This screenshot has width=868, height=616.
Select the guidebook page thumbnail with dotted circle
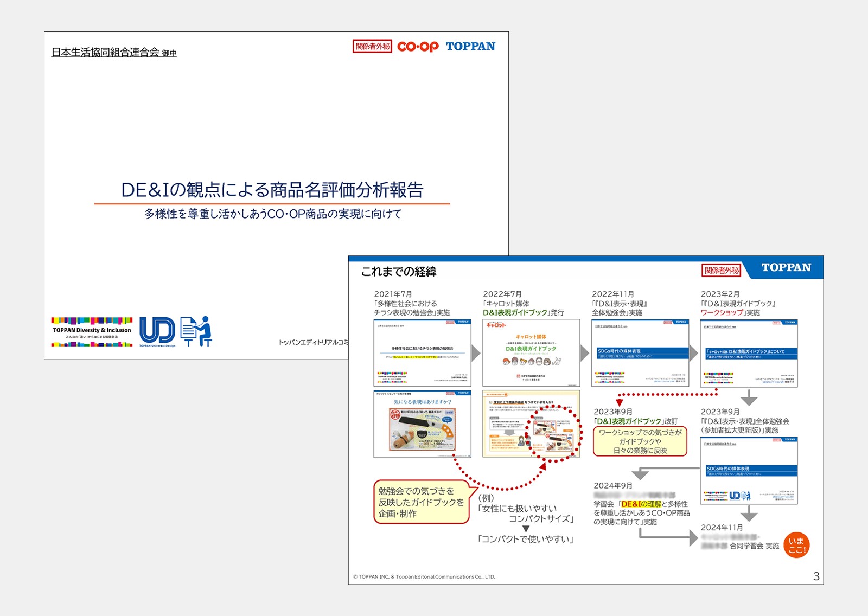(531, 424)
